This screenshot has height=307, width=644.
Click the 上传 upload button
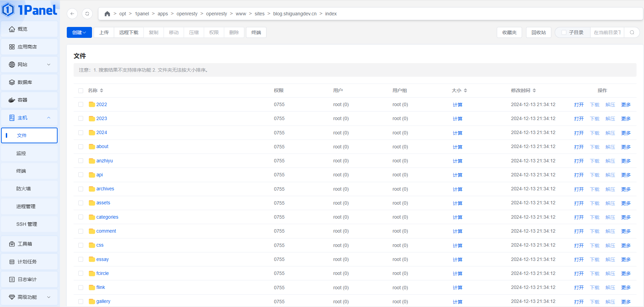coord(104,32)
